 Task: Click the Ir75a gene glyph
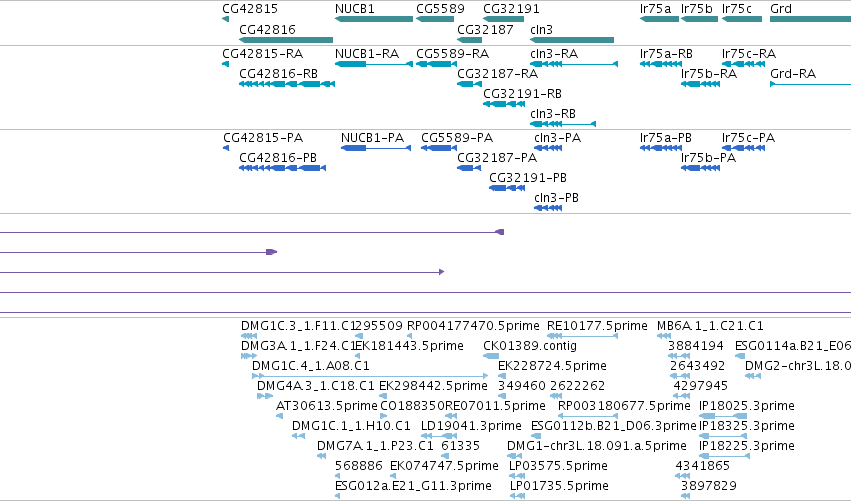[x=659, y=19]
